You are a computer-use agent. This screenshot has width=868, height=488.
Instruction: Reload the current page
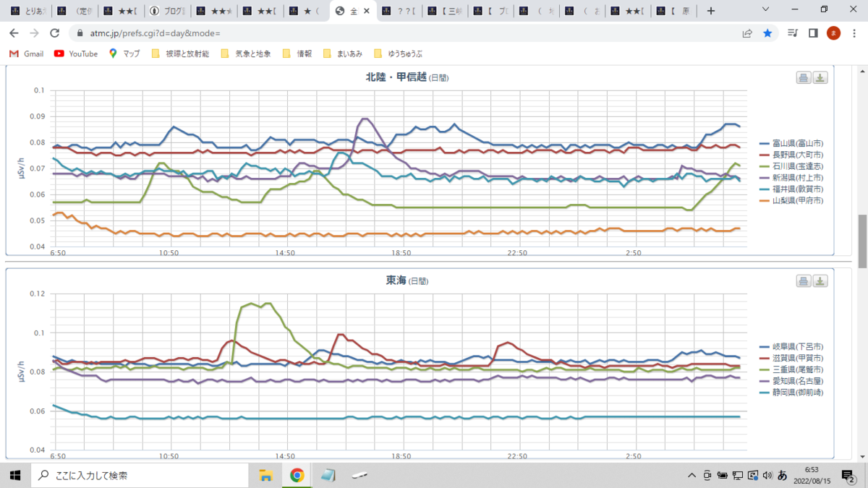[x=54, y=33]
